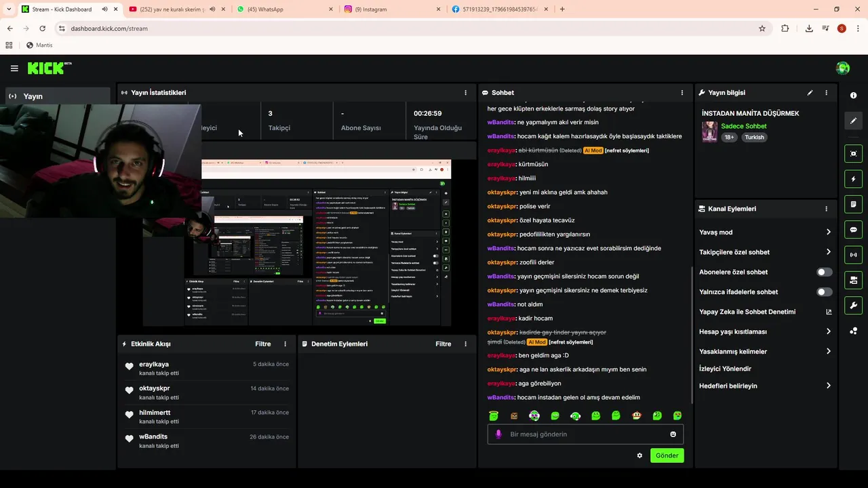Open Chrome extensions puzzle icon
Image resolution: width=868 pixels, height=488 pixels.
785,28
